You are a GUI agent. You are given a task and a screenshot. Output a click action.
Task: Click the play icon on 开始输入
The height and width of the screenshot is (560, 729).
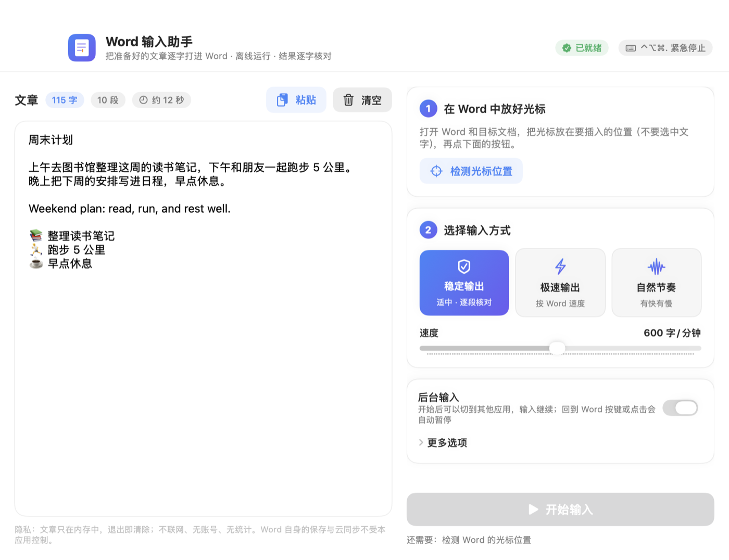point(533,510)
